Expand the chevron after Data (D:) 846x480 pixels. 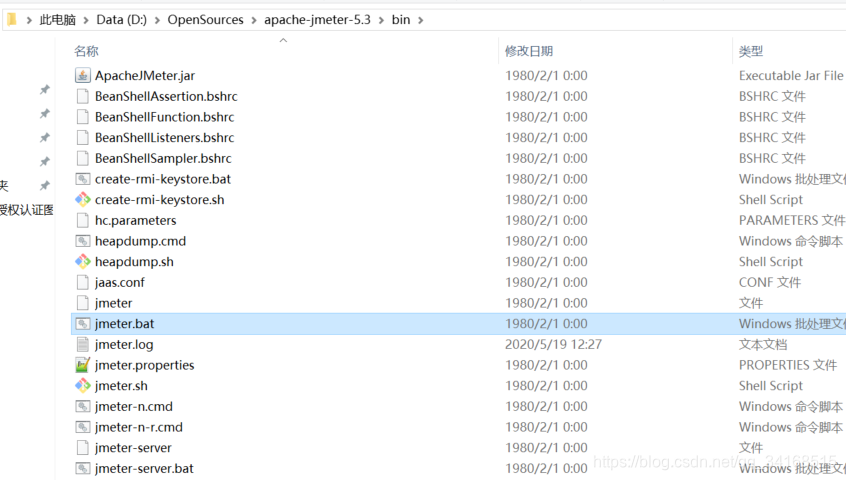pyautogui.click(x=157, y=20)
